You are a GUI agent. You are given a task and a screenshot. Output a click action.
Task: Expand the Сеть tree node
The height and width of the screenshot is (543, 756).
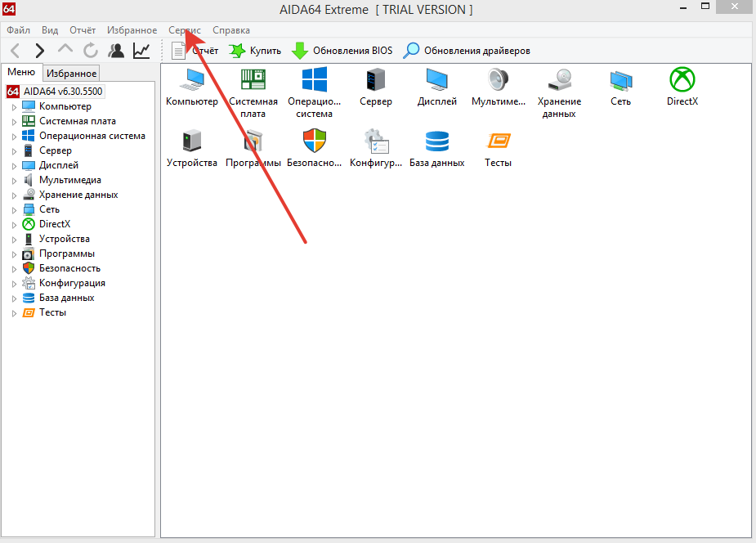14,210
